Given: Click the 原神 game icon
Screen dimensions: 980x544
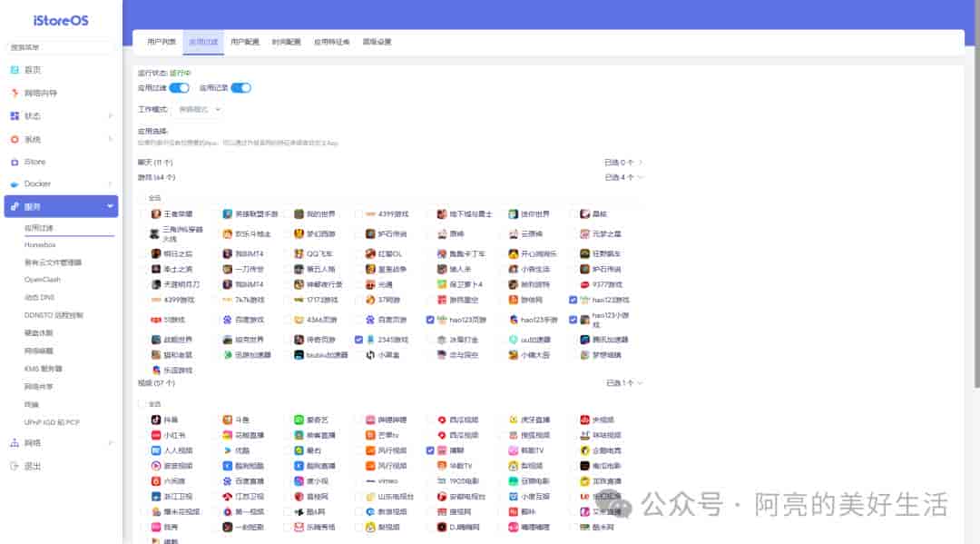Looking at the screenshot, I should coord(442,234).
